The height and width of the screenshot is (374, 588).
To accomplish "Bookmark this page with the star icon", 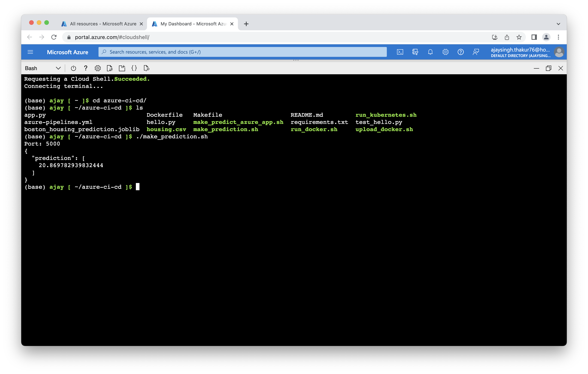I will (x=519, y=37).
